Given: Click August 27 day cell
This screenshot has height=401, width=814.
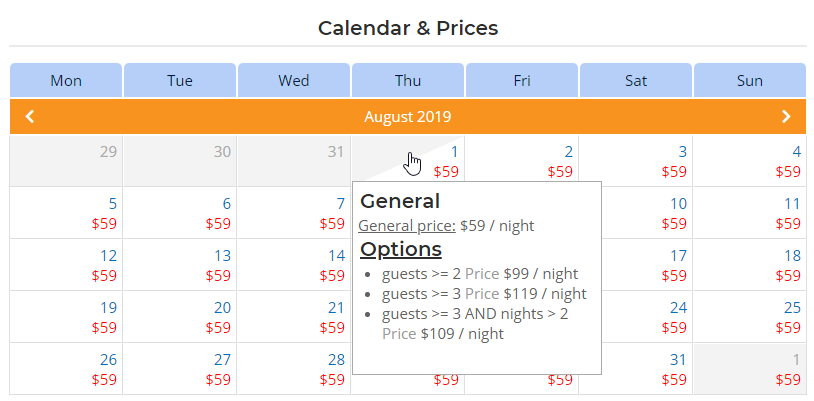Looking at the screenshot, I should tap(180, 368).
